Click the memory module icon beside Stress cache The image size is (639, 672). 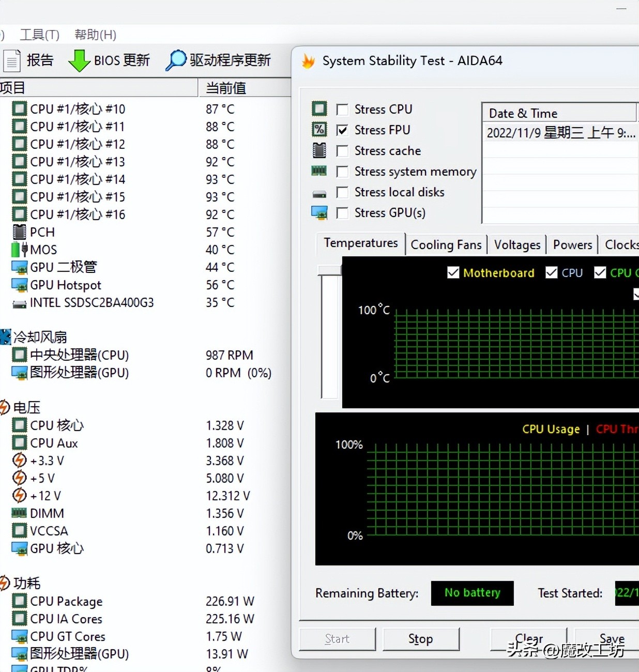click(x=319, y=150)
